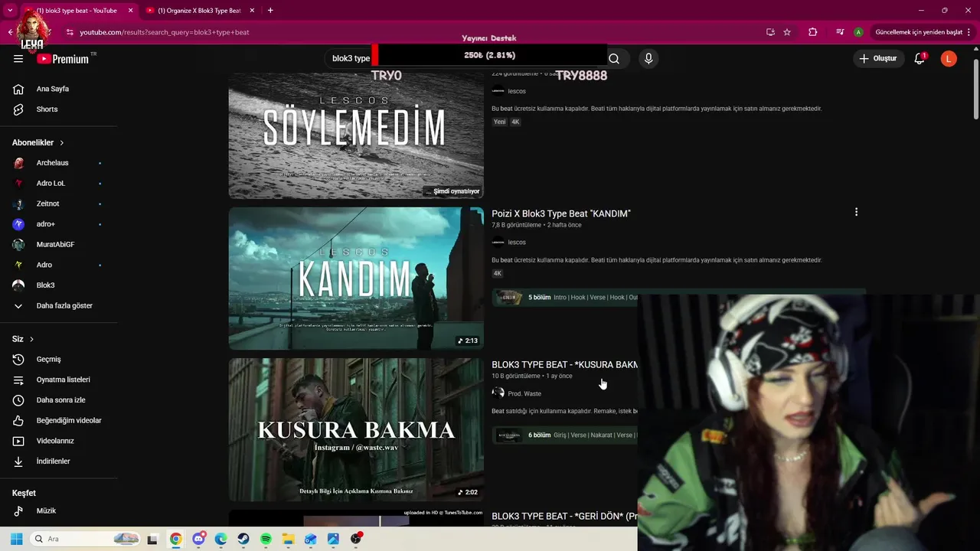Click the Yeni badge under SÖYLEMEDİM video
Screen dimensions: 980x551
click(x=499, y=122)
